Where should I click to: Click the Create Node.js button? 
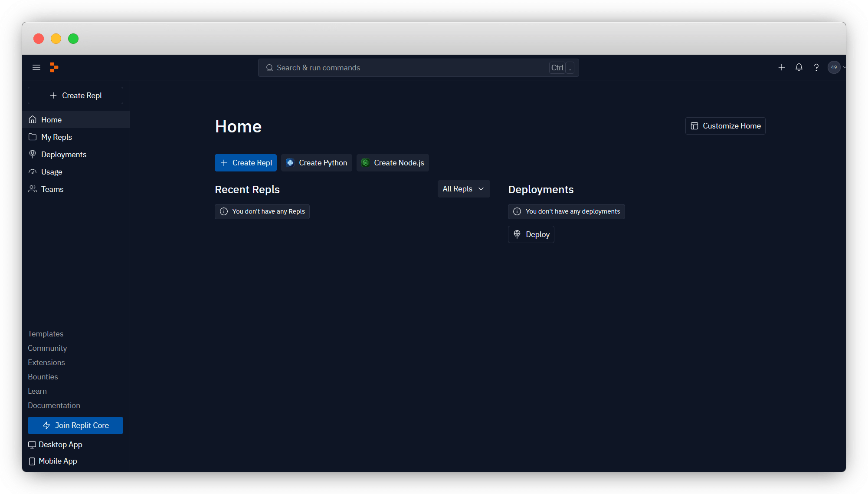click(x=393, y=163)
